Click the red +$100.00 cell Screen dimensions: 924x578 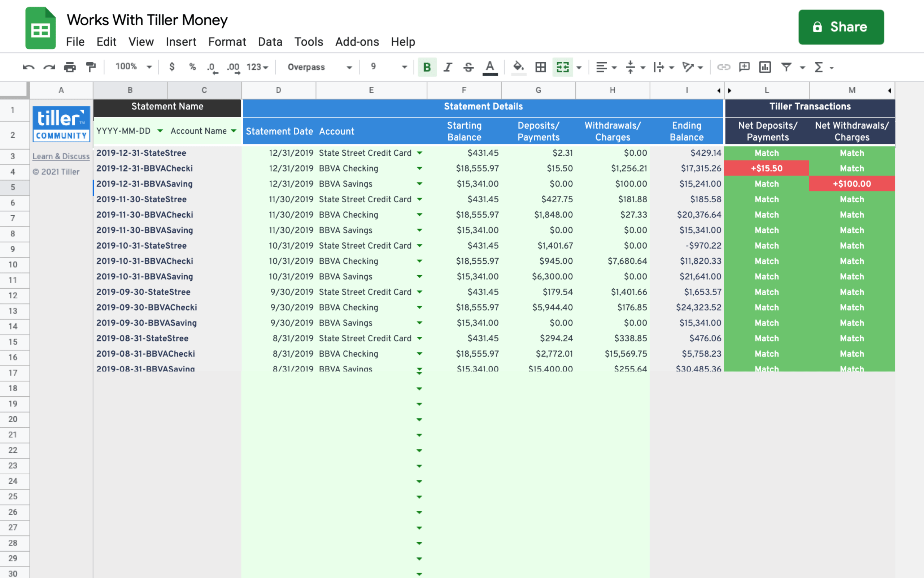point(852,184)
